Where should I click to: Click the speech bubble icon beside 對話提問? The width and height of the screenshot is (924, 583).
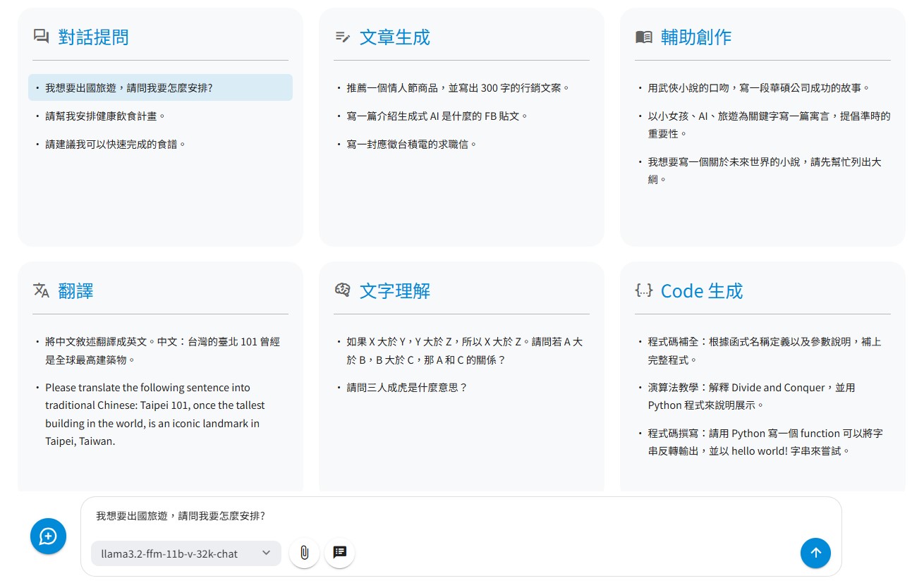[42, 37]
